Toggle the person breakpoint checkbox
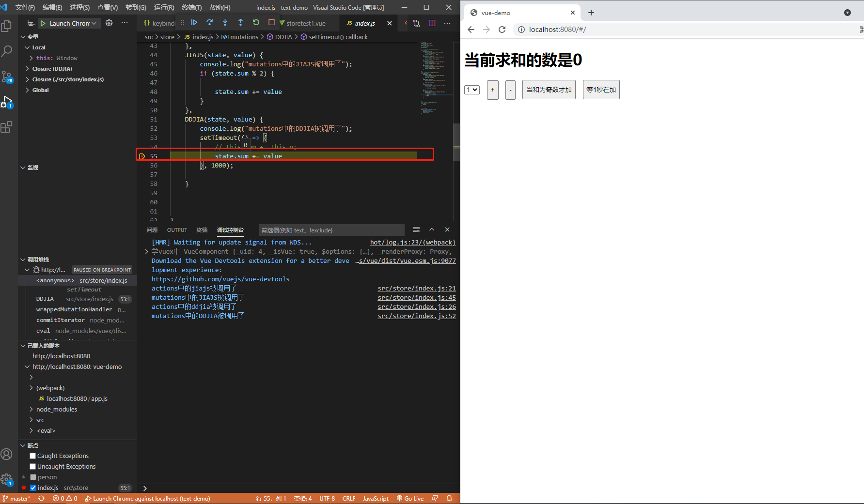Viewport: 864px width, 504px height. pyautogui.click(x=33, y=477)
